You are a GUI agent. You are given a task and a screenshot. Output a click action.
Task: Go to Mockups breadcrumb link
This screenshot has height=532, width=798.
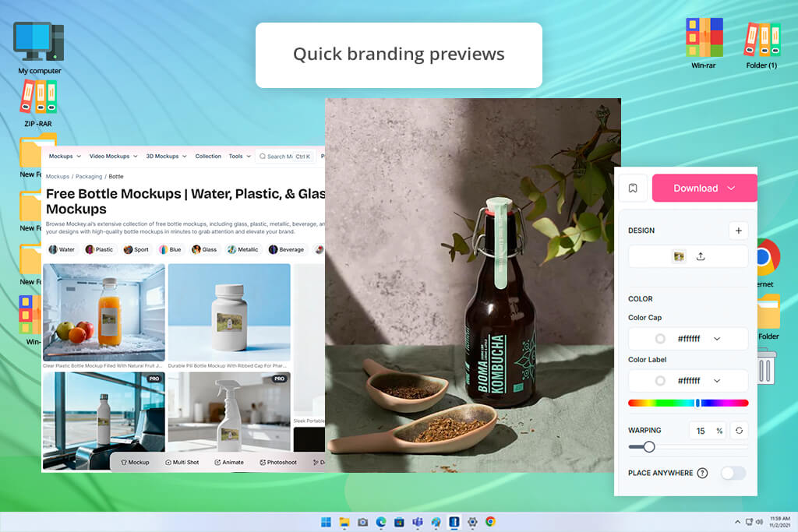(58, 177)
